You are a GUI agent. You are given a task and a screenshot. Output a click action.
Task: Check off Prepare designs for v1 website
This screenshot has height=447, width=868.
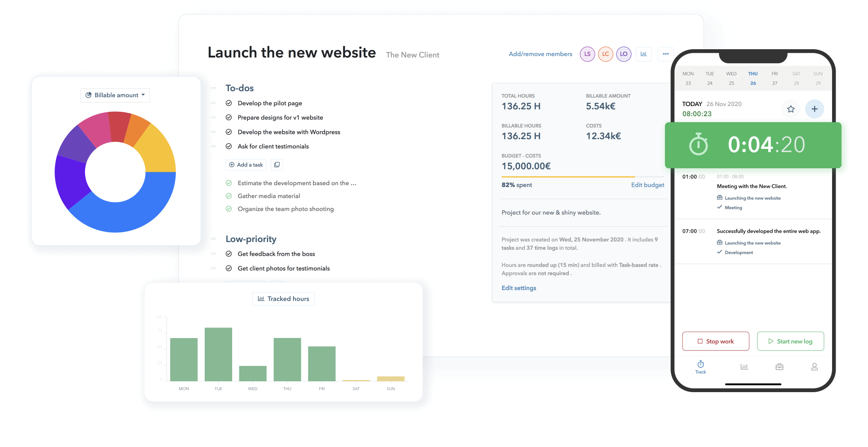[x=229, y=117]
